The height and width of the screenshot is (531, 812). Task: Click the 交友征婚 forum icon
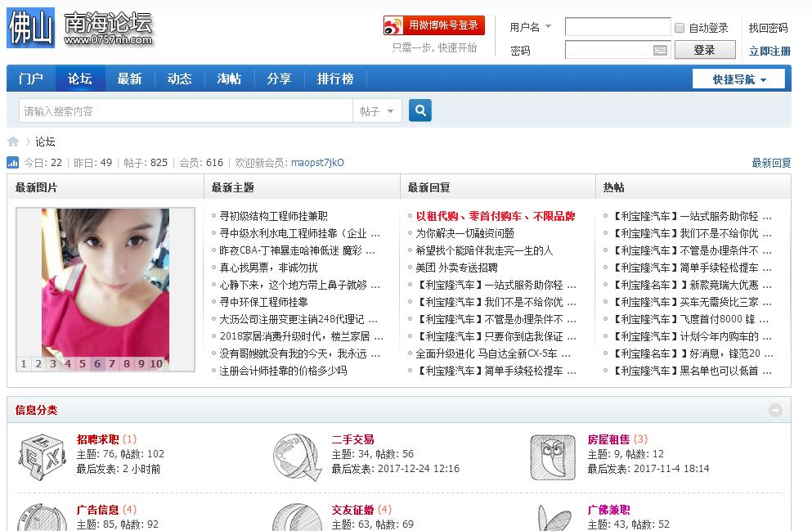(x=298, y=517)
